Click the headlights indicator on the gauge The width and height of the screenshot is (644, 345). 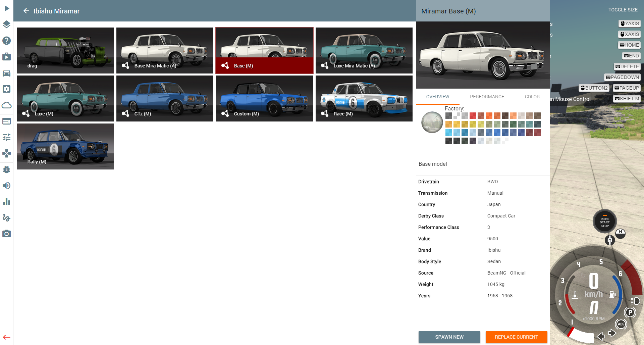click(x=635, y=301)
